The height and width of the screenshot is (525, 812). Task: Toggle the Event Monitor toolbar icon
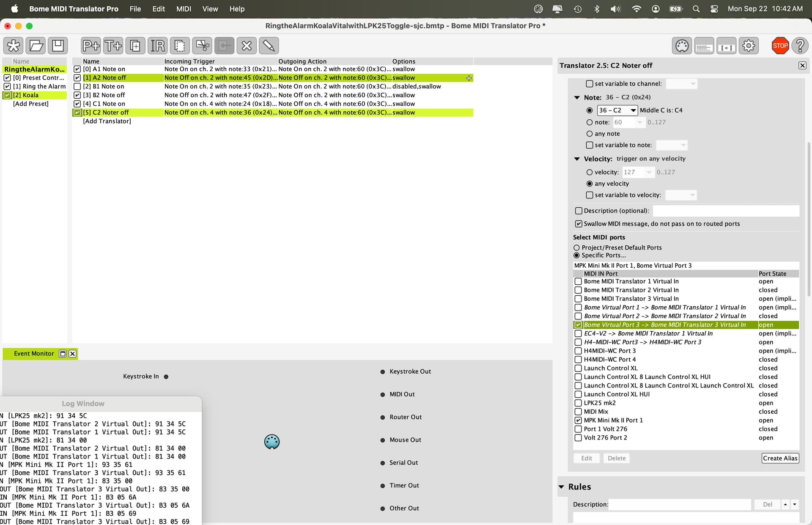pos(727,46)
